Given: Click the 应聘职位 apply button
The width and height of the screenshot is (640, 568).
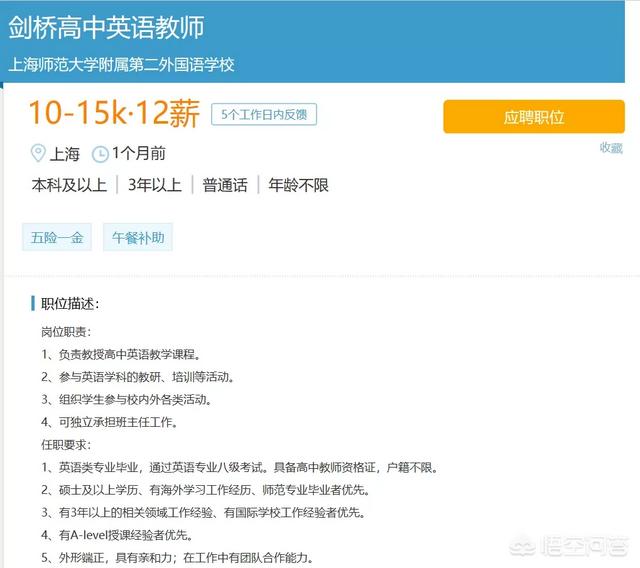Looking at the screenshot, I should pyautogui.click(x=534, y=117).
